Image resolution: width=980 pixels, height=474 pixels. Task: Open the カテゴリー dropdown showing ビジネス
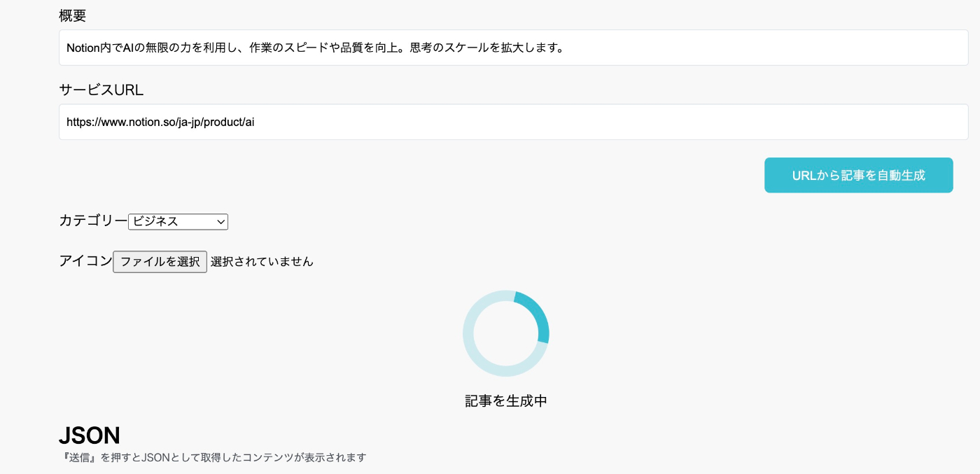[x=178, y=221]
